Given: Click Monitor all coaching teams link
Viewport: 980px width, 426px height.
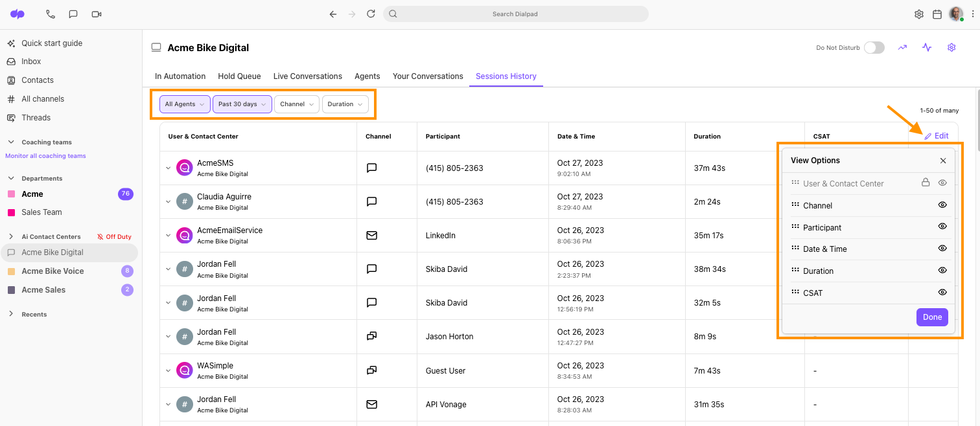Looking at the screenshot, I should [x=45, y=156].
